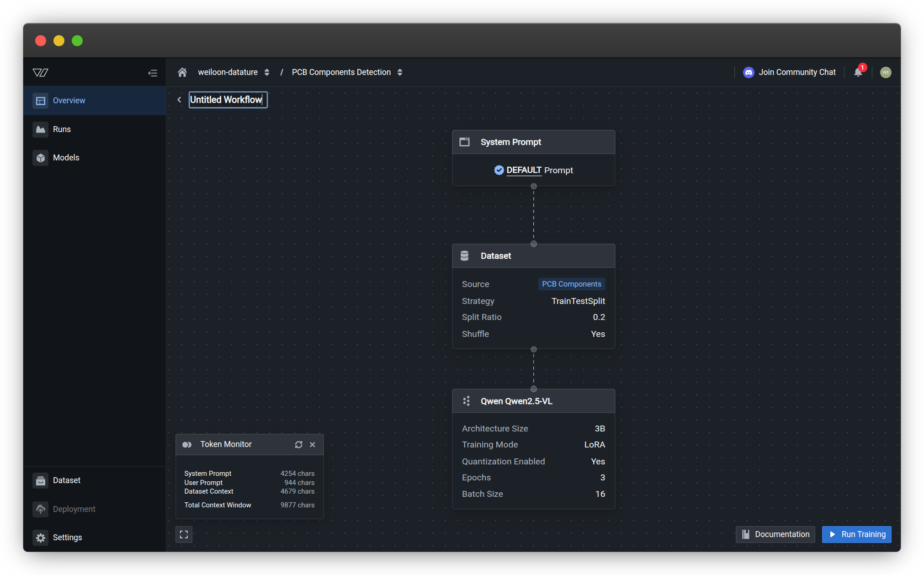Click the fit-to-screen icon on canvas
Image resolution: width=924 pixels, height=575 pixels.
(184, 534)
